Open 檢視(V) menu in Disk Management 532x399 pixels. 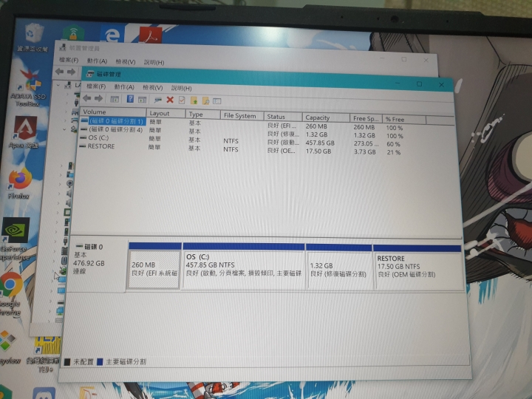pyautogui.click(x=153, y=87)
